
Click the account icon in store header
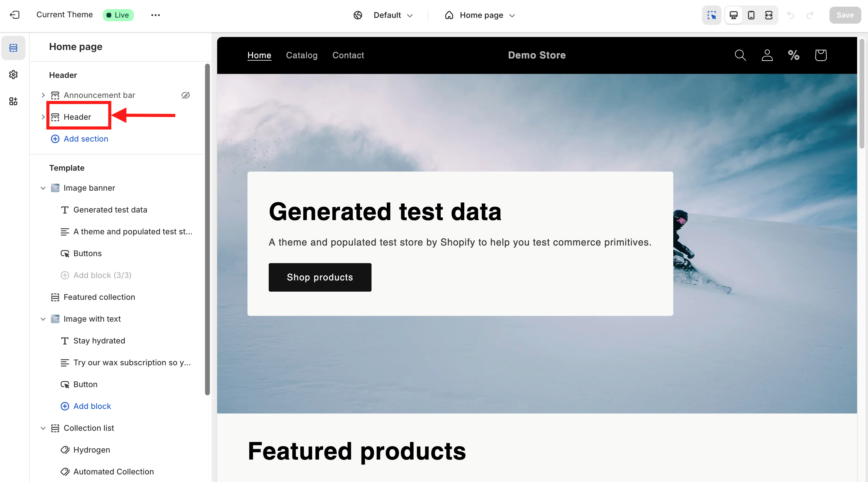(x=767, y=55)
